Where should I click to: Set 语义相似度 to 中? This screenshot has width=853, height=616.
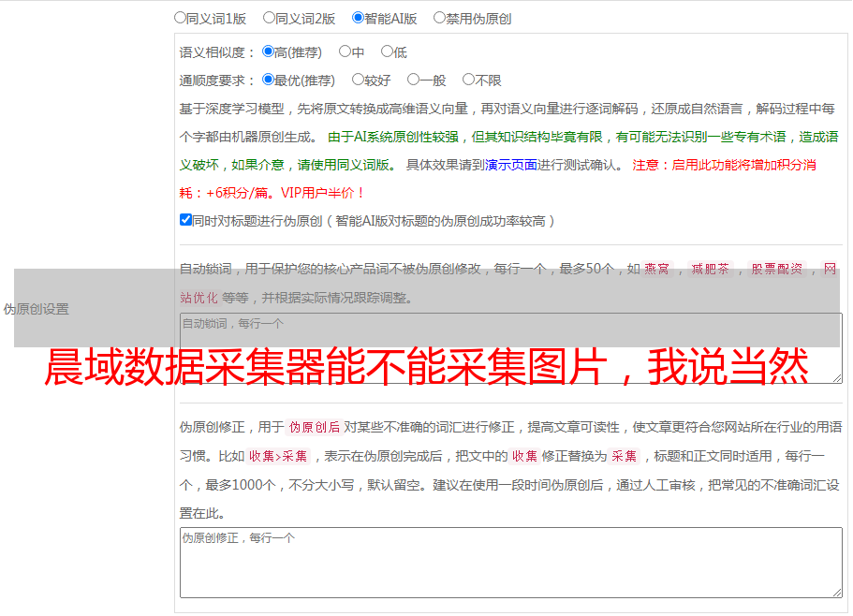[x=345, y=52]
